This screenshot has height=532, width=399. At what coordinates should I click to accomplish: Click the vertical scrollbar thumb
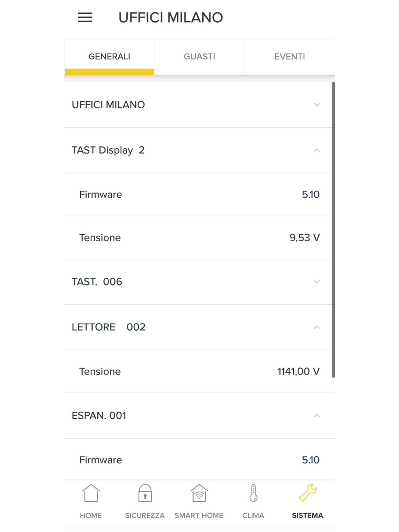pos(333,229)
